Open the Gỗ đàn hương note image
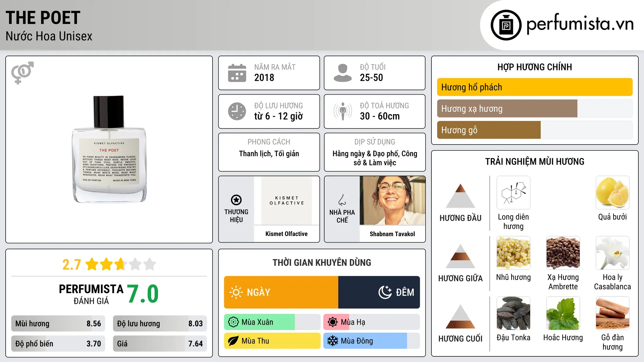This screenshot has width=644, height=362. point(613,313)
